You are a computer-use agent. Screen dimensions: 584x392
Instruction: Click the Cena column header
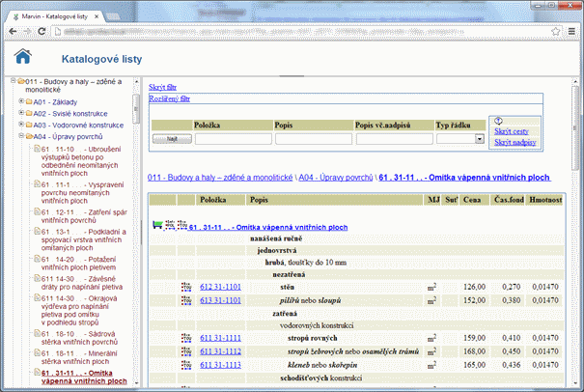click(x=472, y=200)
